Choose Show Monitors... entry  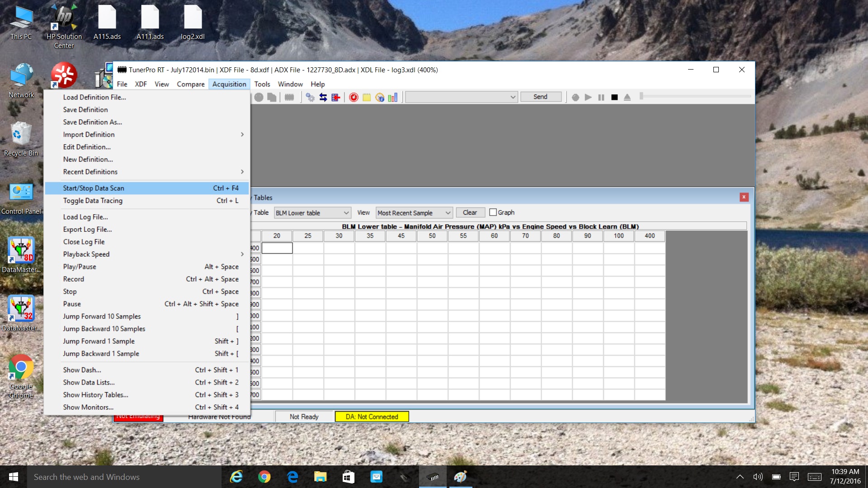point(147,407)
